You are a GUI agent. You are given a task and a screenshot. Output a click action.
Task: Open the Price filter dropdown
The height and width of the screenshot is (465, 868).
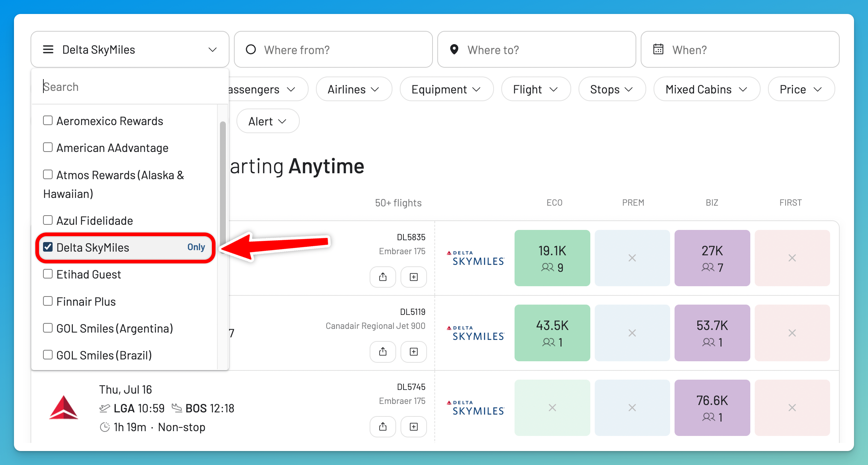801,89
